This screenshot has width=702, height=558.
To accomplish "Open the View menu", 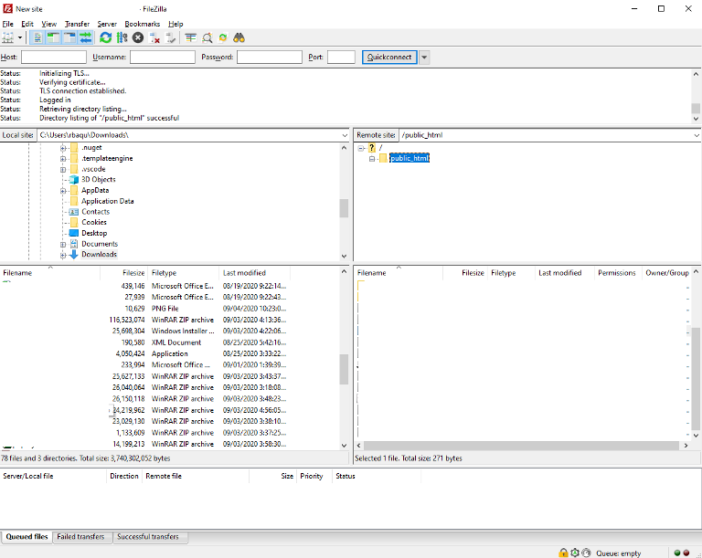I will [x=49, y=24].
